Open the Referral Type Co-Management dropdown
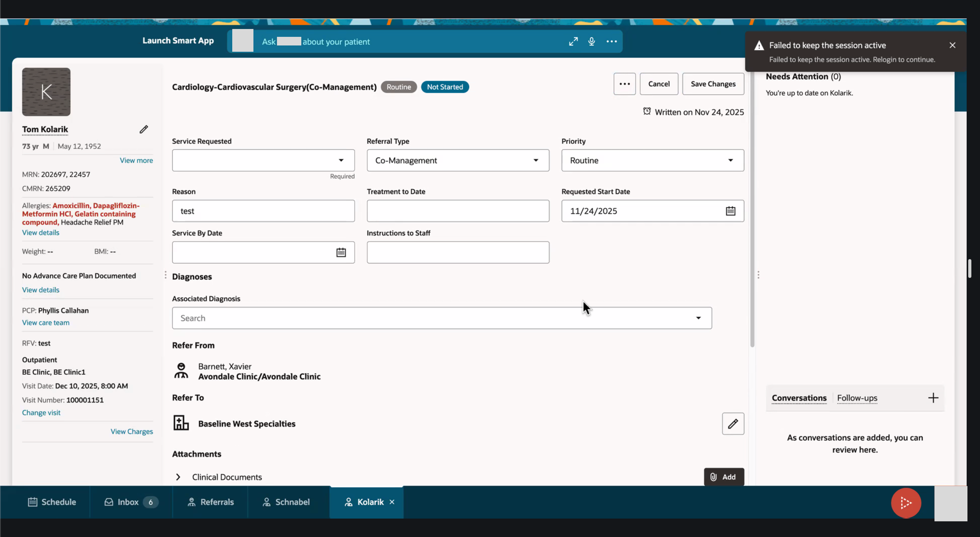Viewport: 980px width, 537px height. 458,160
